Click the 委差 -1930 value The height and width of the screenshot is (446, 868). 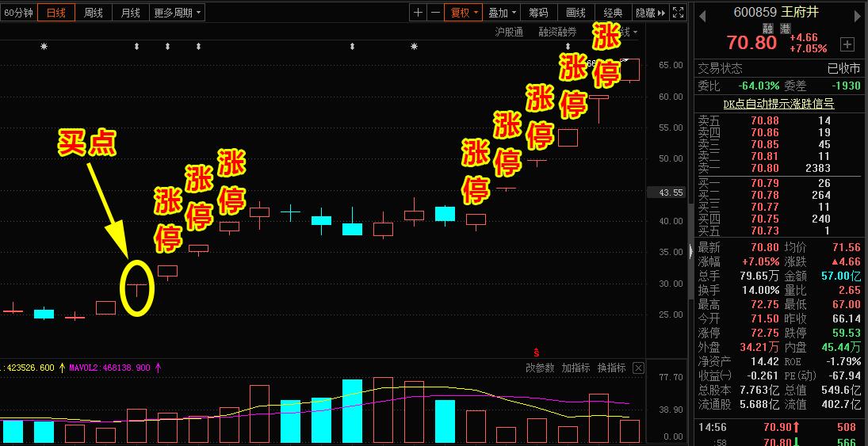pos(847,86)
